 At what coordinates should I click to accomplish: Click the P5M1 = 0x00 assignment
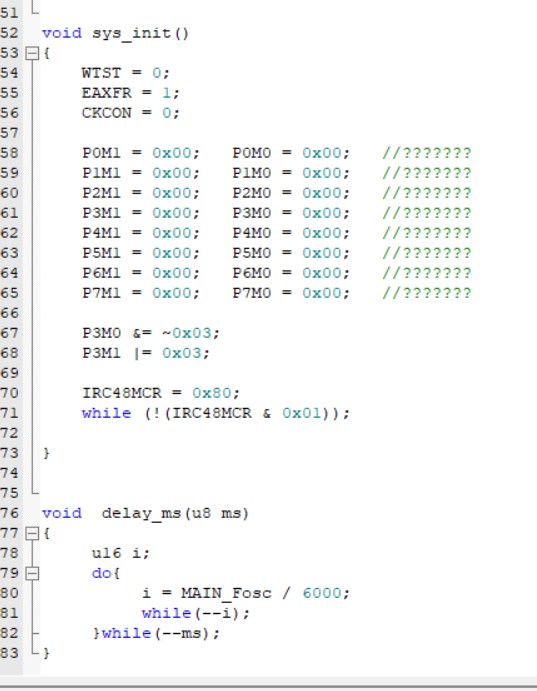(x=141, y=253)
